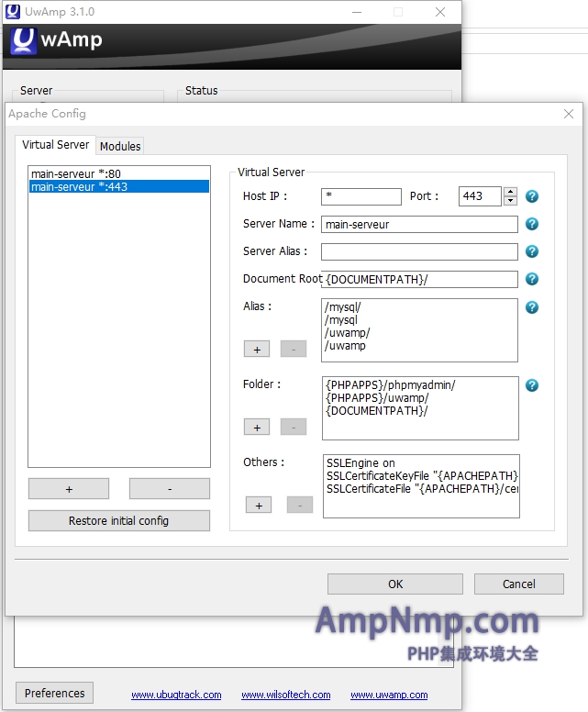Click the help icon next to Port
This screenshot has width=588, height=712.
pos(531,196)
